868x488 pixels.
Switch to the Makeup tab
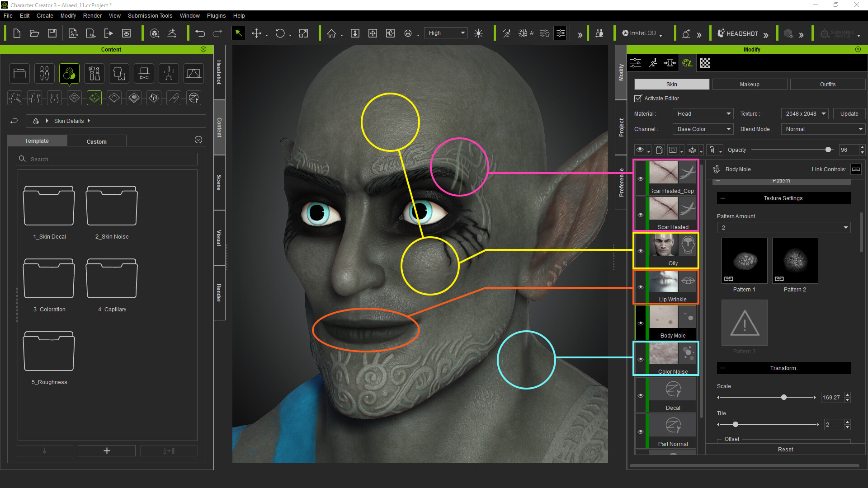(x=749, y=84)
